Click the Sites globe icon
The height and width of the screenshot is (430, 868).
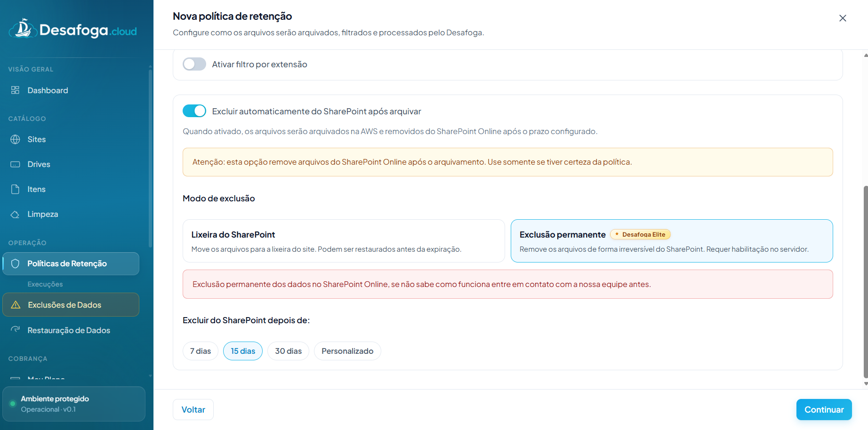point(15,139)
